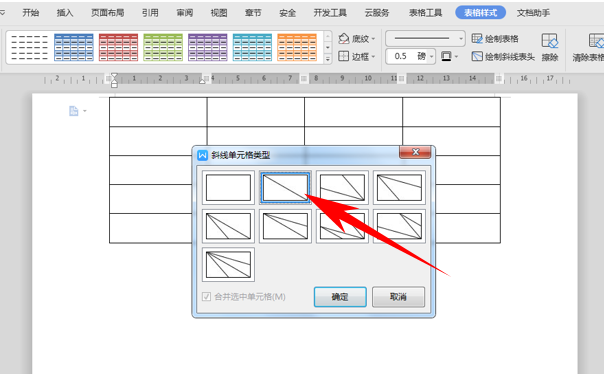Expand the table style gallery

pos(328,59)
